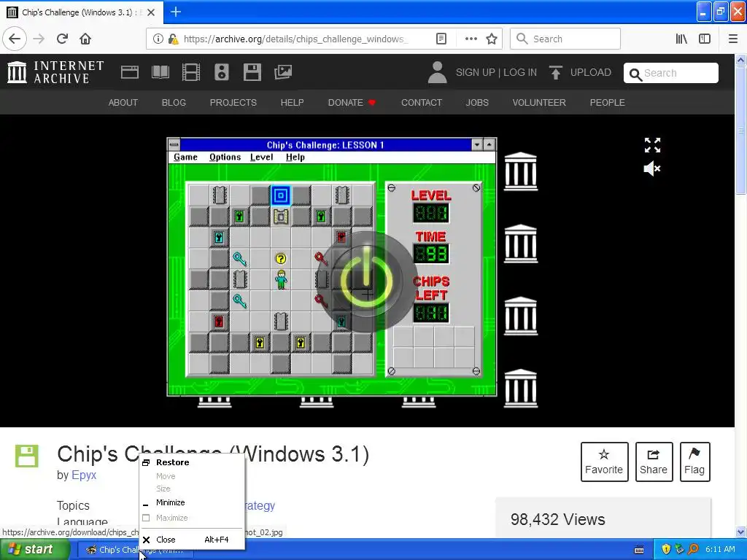Open the Level menu in Chip's Challenge
The width and height of the screenshot is (747, 560).
(262, 157)
